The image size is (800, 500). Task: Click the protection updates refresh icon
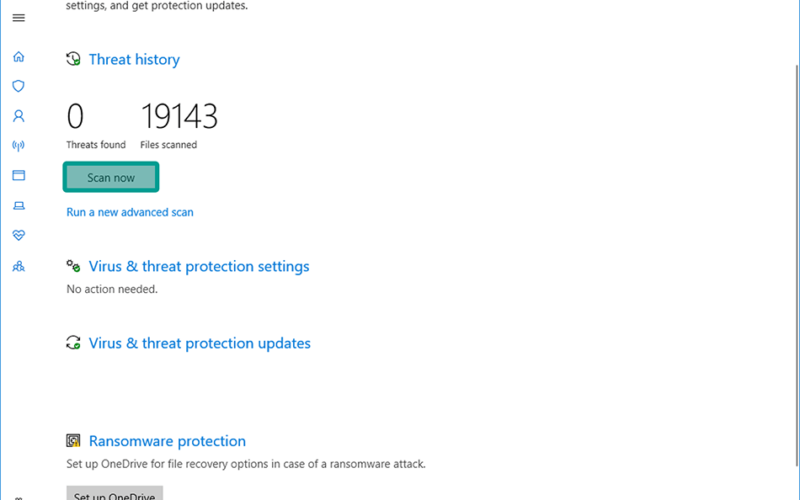click(73, 343)
